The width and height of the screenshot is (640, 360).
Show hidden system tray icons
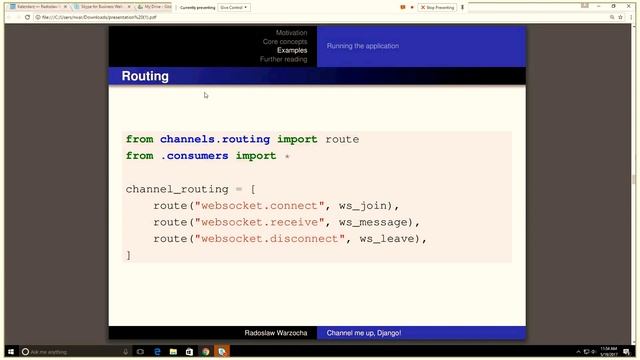point(578,352)
